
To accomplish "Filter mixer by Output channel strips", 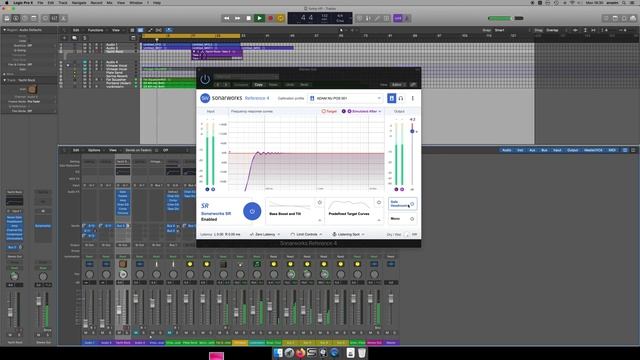I will 572,150.
